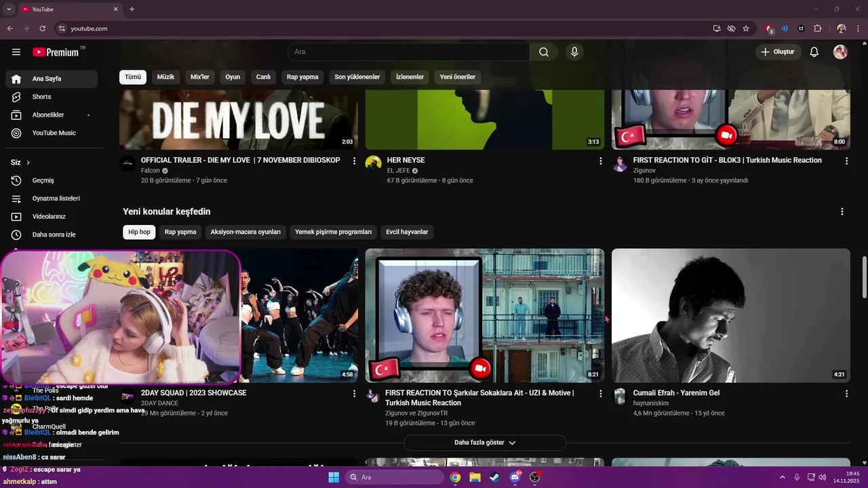Select Rap yapma chip under Yeni konular
868x488 pixels.
180,232
